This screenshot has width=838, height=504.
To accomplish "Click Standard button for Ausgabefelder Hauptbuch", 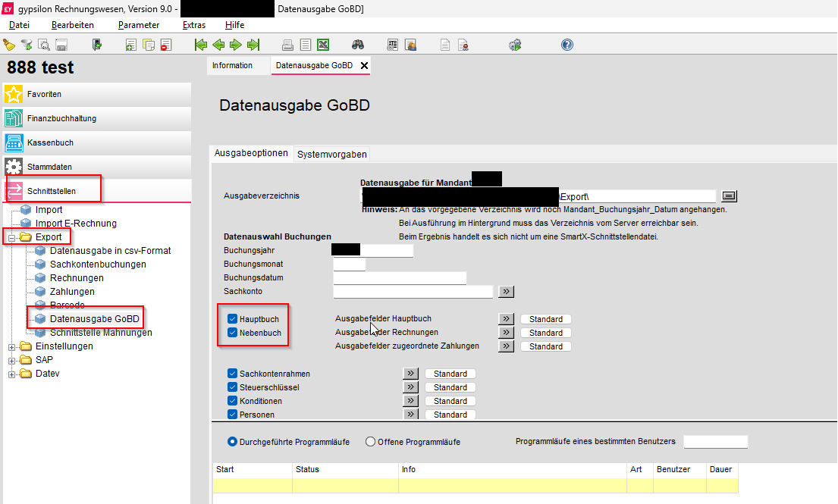I will click(546, 319).
